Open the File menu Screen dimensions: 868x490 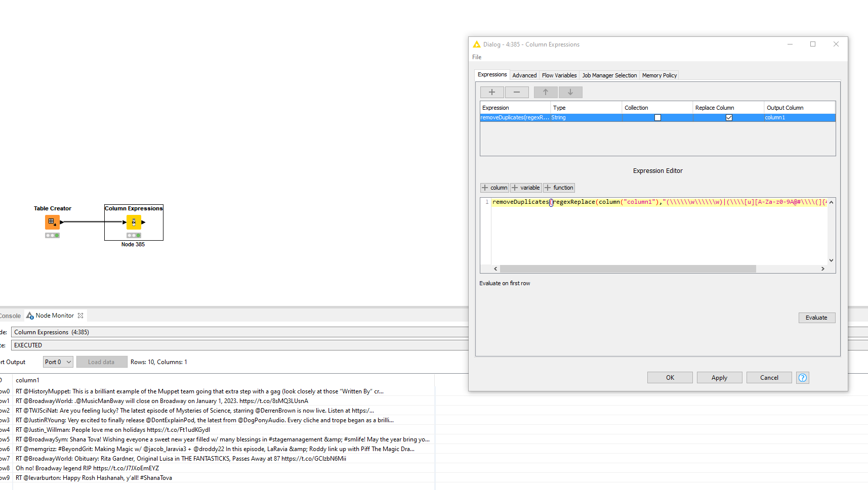476,57
